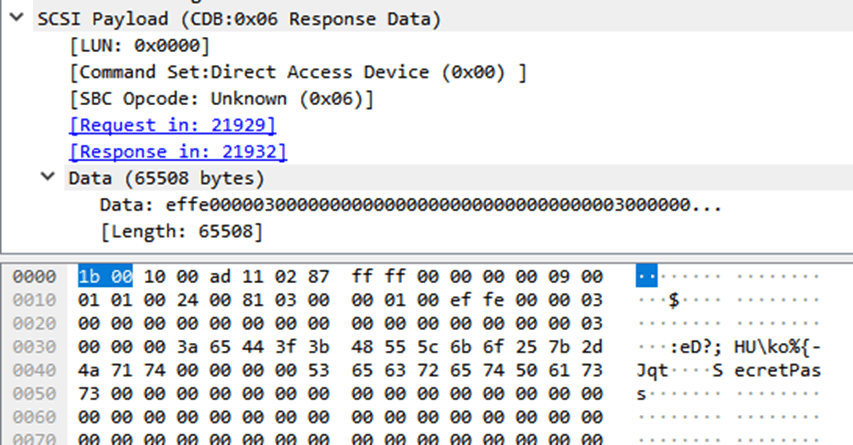Click the highlighted 1b 00 hex bytes

(x=105, y=276)
